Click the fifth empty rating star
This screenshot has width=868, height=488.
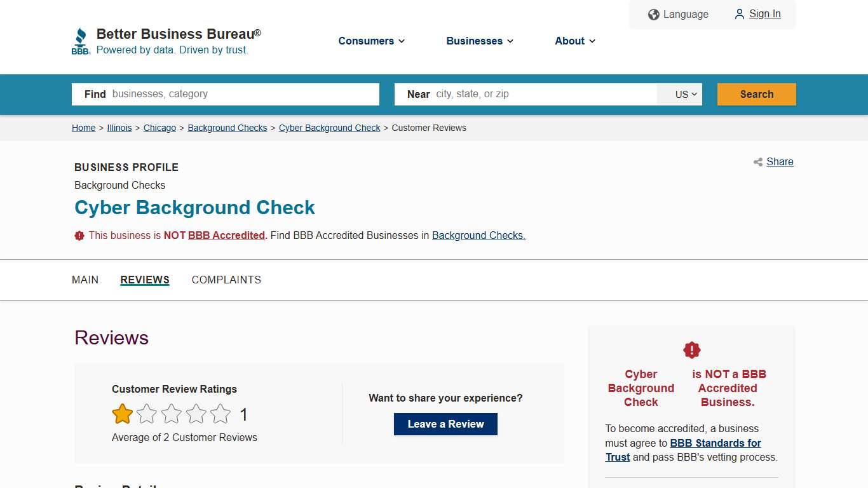point(220,413)
